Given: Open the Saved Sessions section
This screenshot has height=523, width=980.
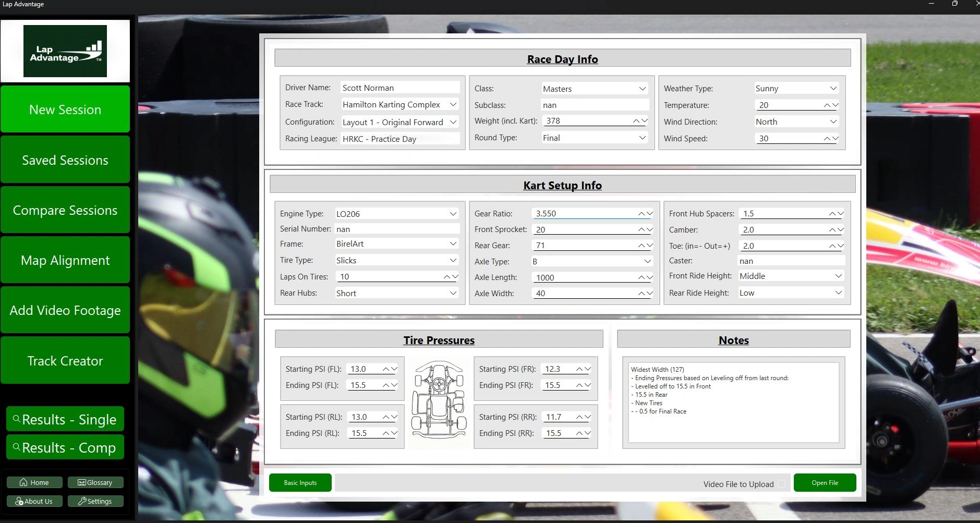Looking at the screenshot, I should click(x=65, y=160).
